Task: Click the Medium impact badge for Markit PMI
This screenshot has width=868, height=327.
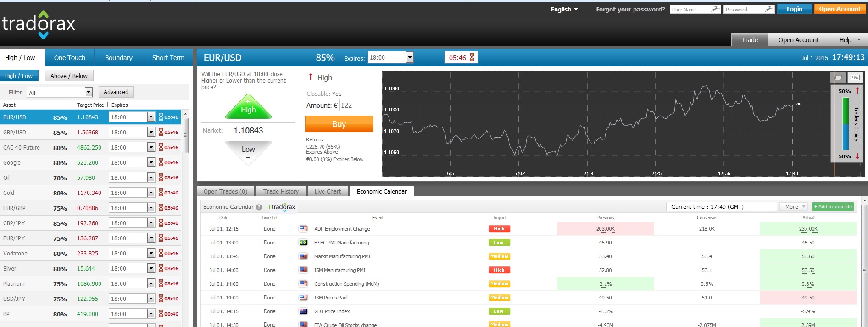Action: pyautogui.click(x=499, y=256)
